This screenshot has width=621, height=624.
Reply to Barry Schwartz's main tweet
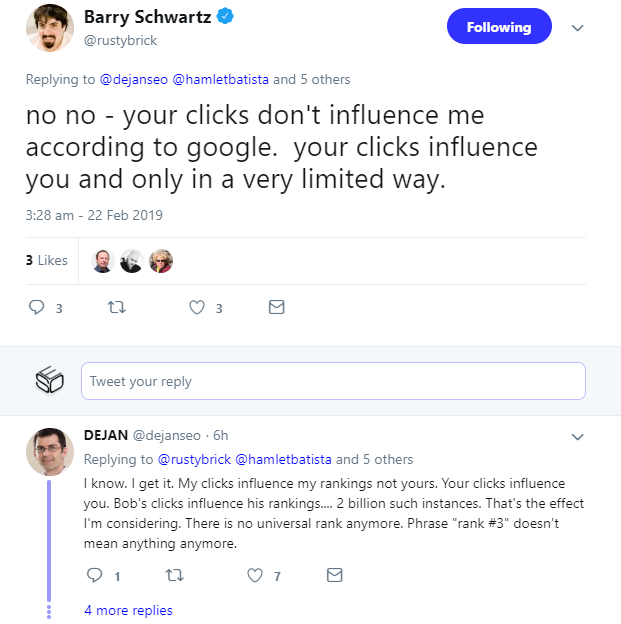[39, 308]
